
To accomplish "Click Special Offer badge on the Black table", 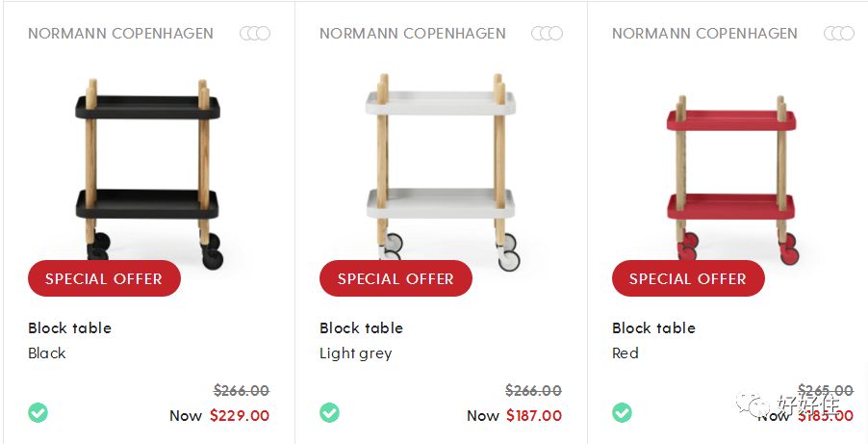I will [104, 278].
